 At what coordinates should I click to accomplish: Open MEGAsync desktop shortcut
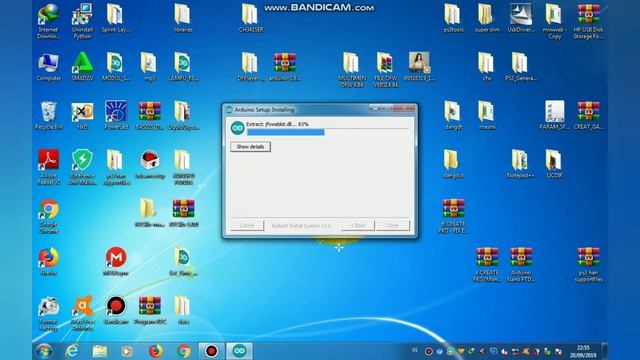116,261
